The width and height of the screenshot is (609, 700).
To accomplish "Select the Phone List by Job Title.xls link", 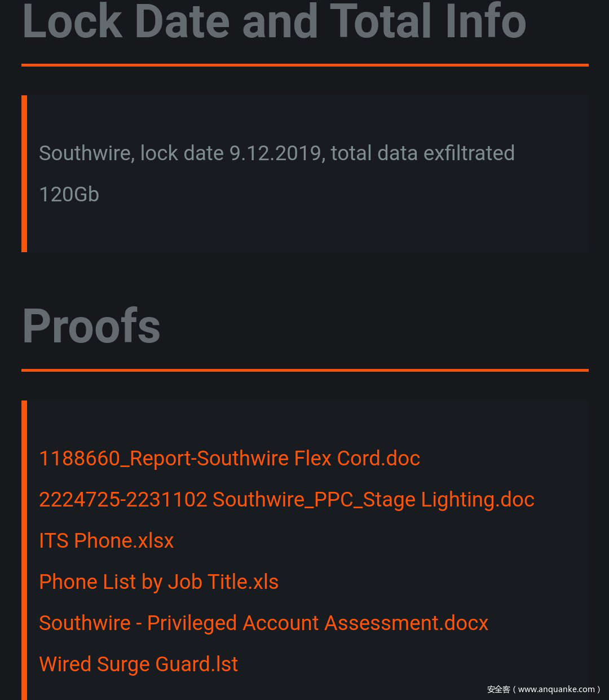I will click(x=159, y=582).
